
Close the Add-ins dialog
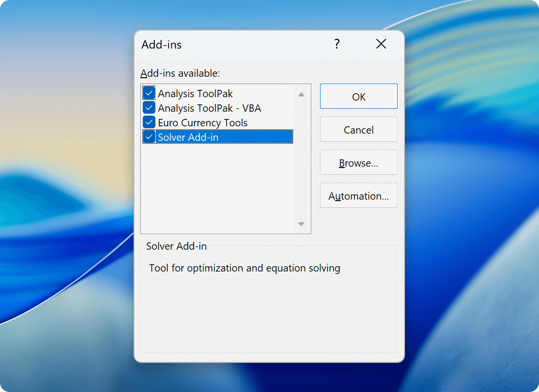point(381,44)
